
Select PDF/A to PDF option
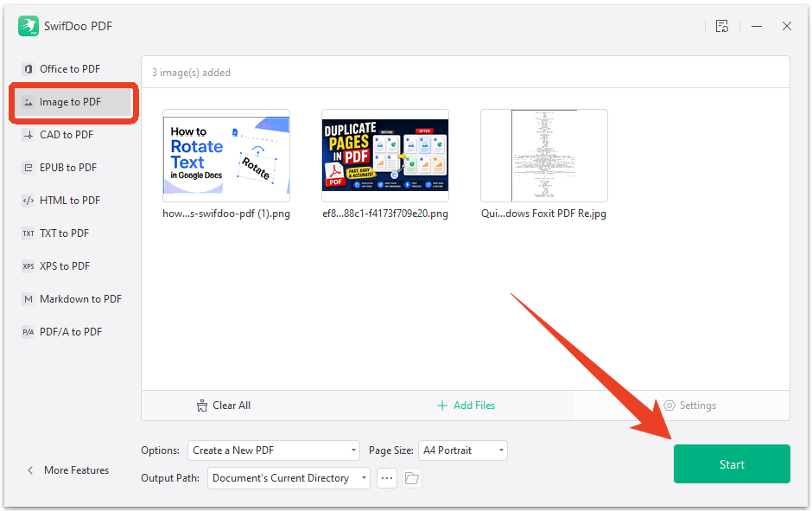click(x=70, y=332)
